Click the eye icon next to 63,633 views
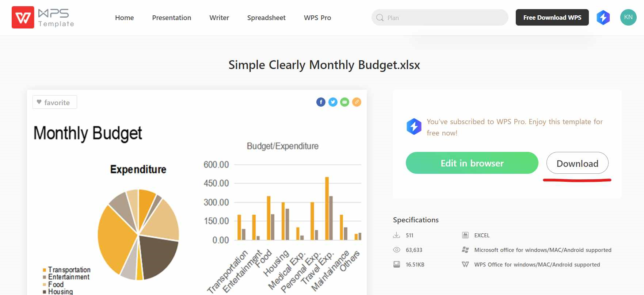The height and width of the screenshot is (295, 644). pos(397,250)
